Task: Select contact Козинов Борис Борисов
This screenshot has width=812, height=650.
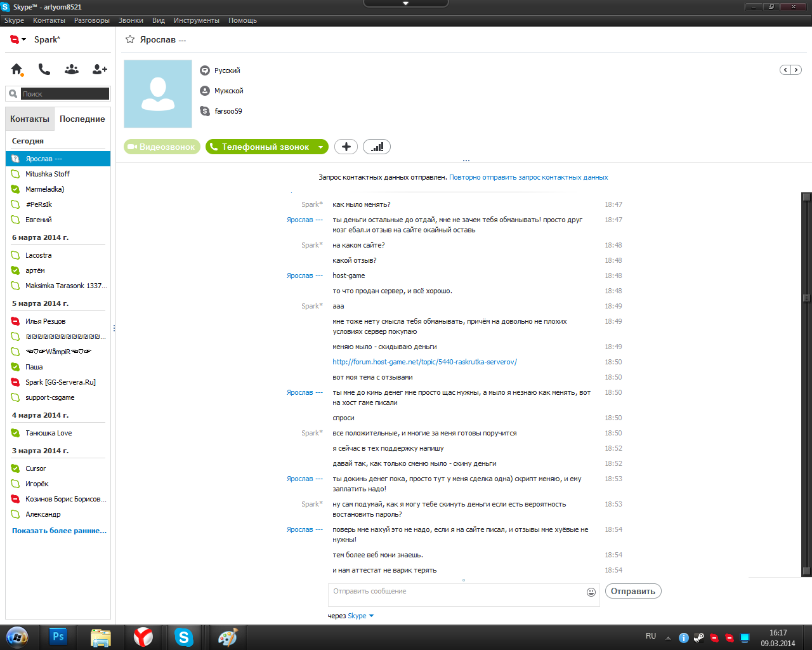Action: pyautogui.click(x=58, y=499)
